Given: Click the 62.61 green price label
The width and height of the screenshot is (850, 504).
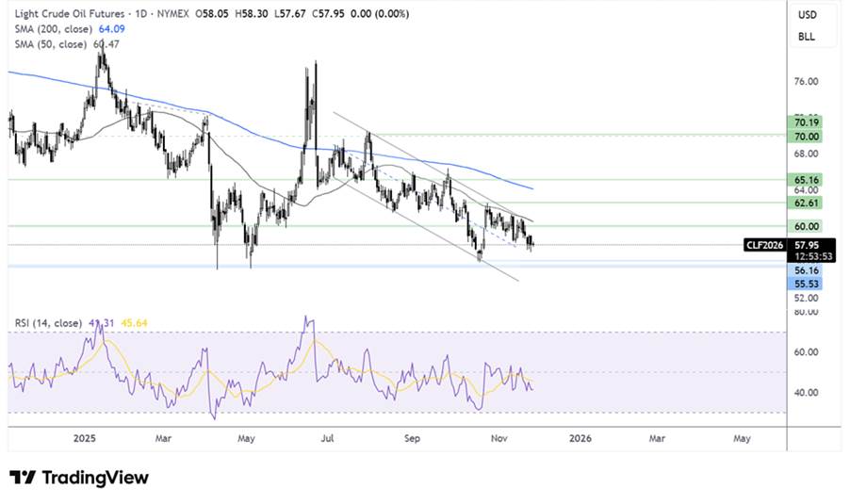Looking at the screenshot, I should point(807,202).
